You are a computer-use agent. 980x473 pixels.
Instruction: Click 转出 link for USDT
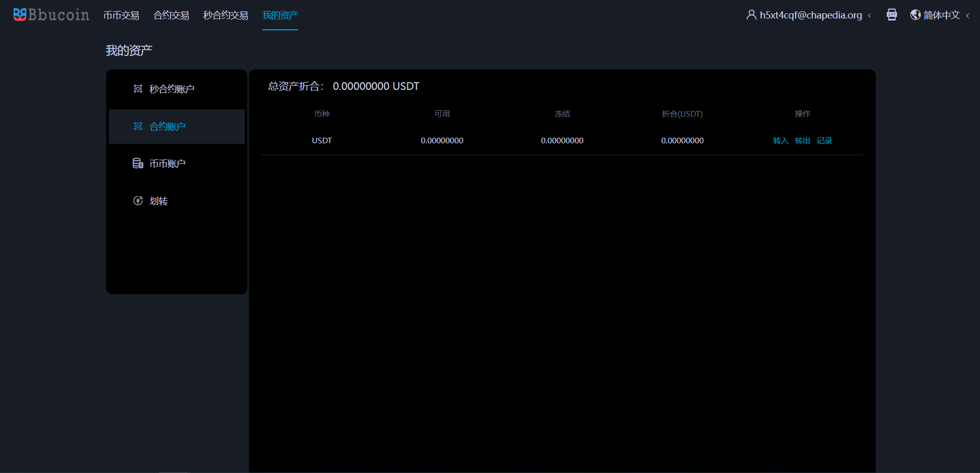(802, 141)
